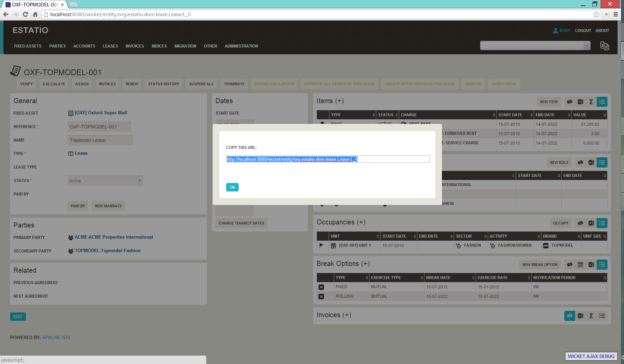Toggle the Invoices hidden view eye icon
Viewport: 624px width, 364px height.
point(570,316)
